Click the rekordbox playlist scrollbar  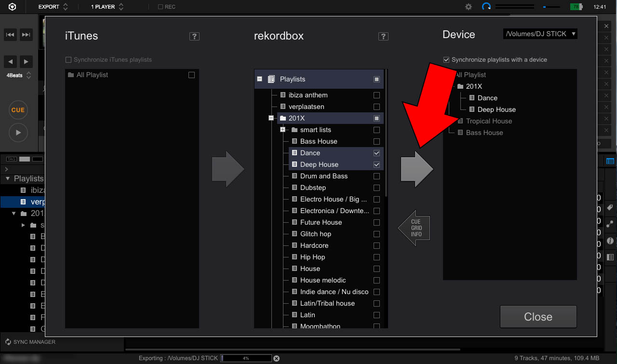(386, 133)
